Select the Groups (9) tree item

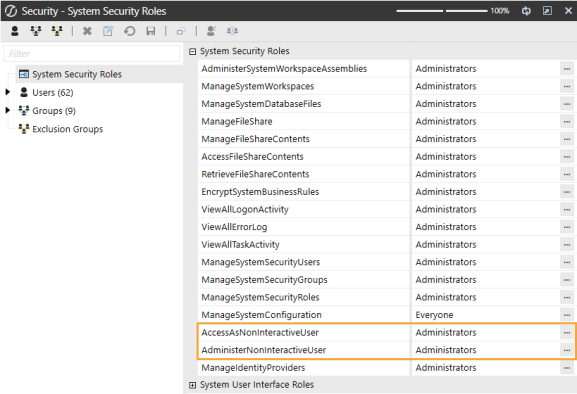point(54,111)
